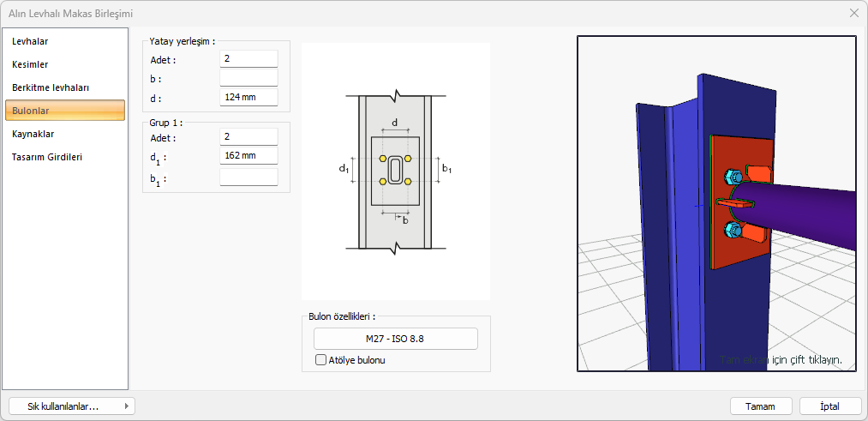
Task: Go to Tasarım Girdileri section
Action: click(46, 157)
